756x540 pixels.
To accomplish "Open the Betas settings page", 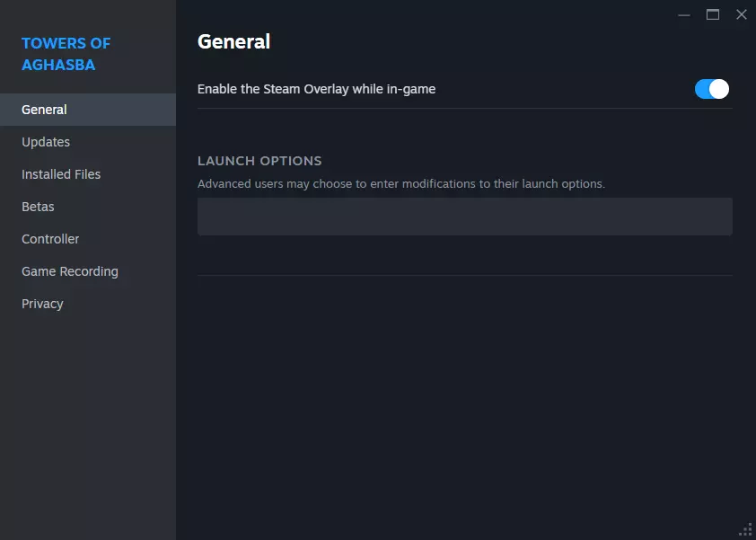I will (38, 207).
